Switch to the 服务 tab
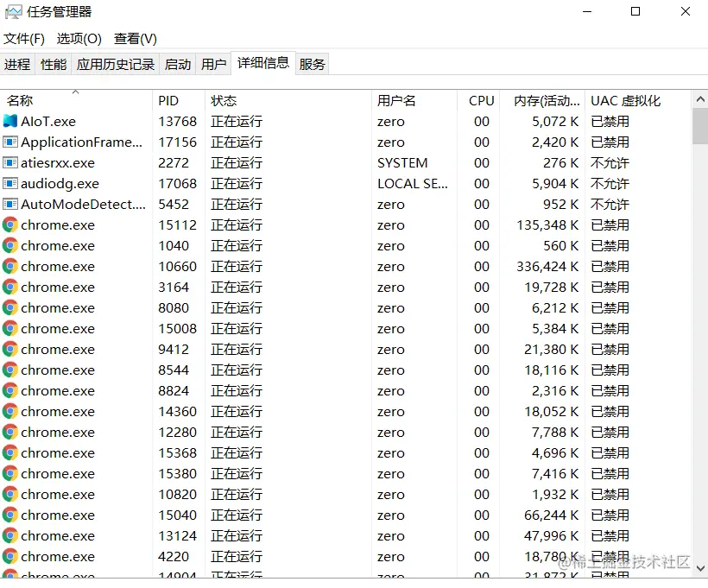The image size is (708, 588). (x=312, y=64)
